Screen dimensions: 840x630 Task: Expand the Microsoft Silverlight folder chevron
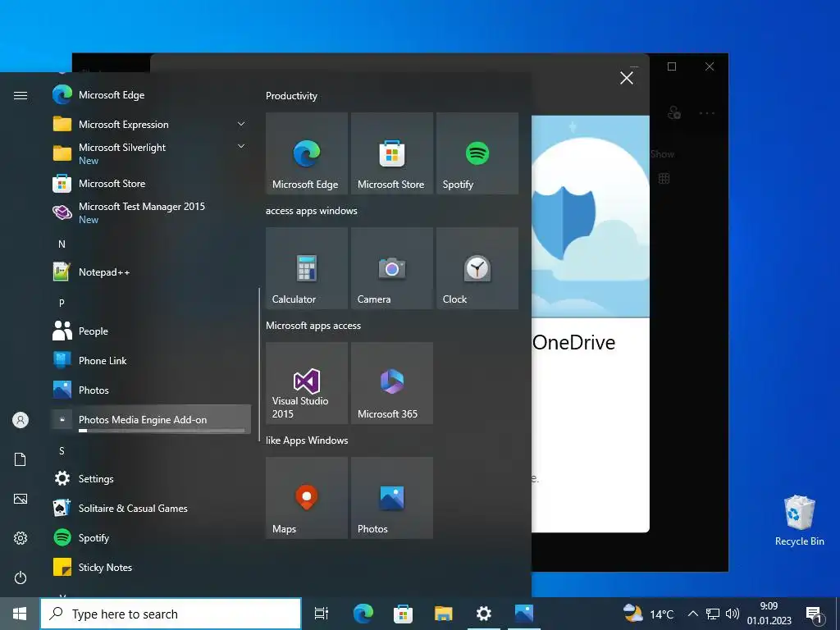241,146
